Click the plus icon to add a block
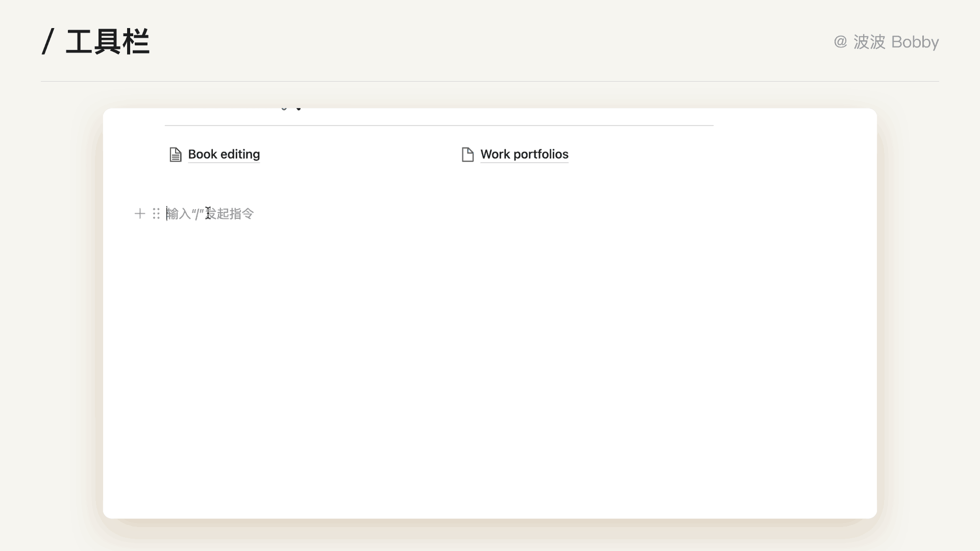This screenshot has width=980, height=551. coord(139,213)
